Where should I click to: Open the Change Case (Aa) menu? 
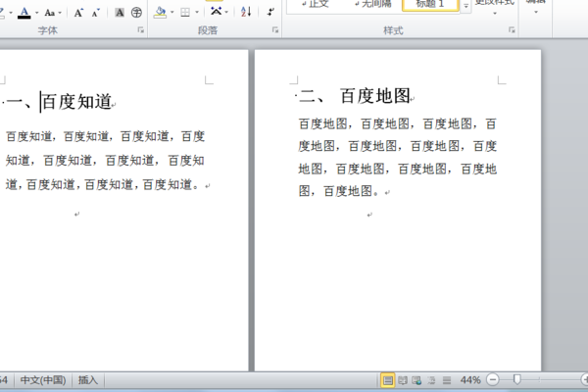(52, 13)
